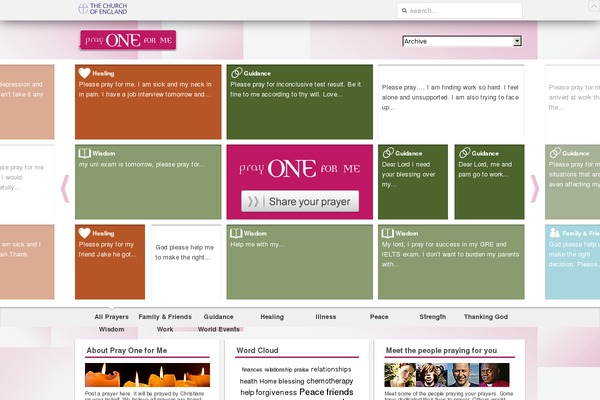Select the Family & Friends category tab
600x400 pixels.
(165, 317)
